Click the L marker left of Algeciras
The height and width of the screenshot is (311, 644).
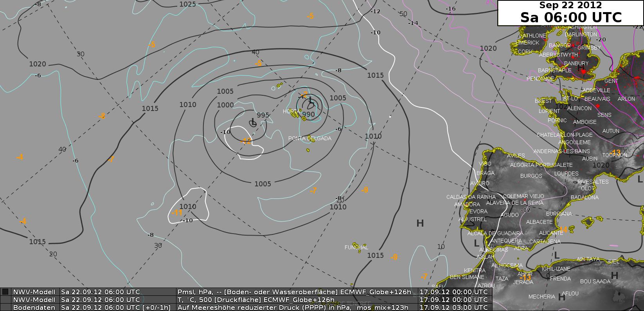point(476,243)
